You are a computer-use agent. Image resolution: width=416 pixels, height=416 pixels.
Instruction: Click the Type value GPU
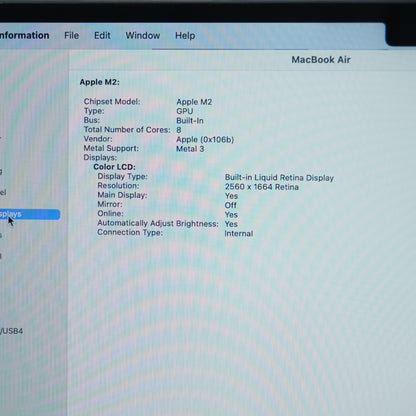click(185, 111)
